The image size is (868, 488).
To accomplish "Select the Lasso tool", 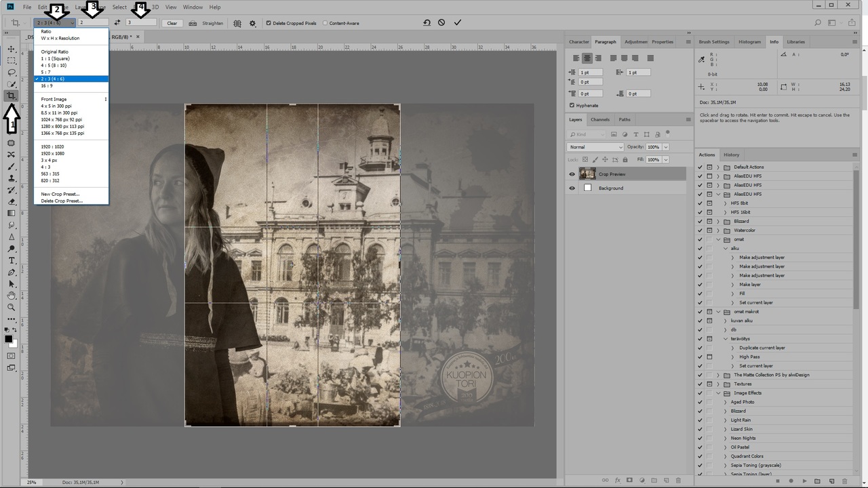I will coord(12,72).
